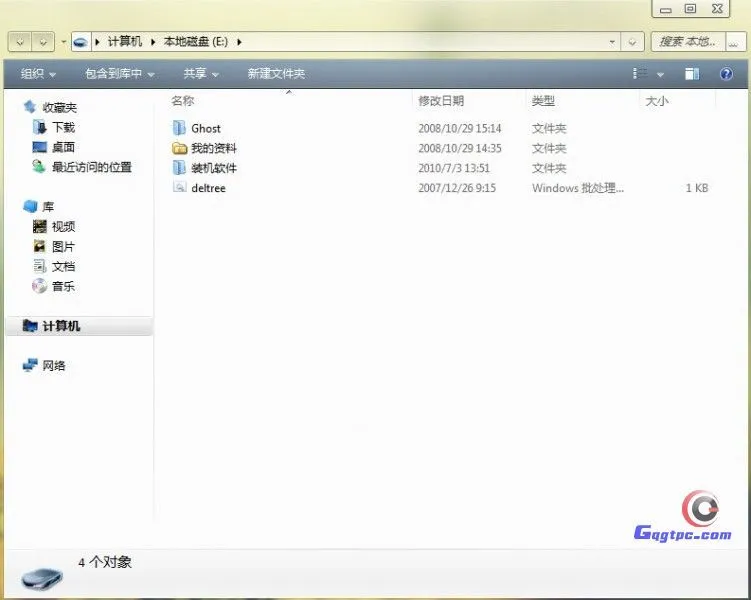This screenshot has width=751, height=600.
Task: Expand arrow after 计算机 breadcrumb
Action: click(153, 42)
